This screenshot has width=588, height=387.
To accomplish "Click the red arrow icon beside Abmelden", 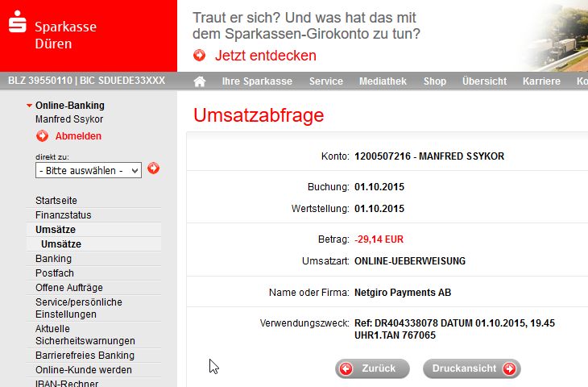I will [42, 136].
